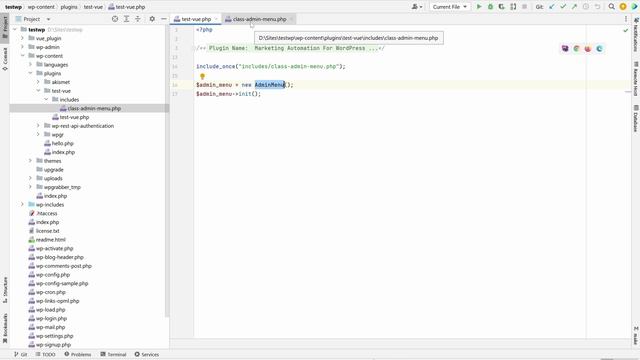Screen dimensions: 640x360
Task: Expand the akismet folder
Action: point(38,82)
